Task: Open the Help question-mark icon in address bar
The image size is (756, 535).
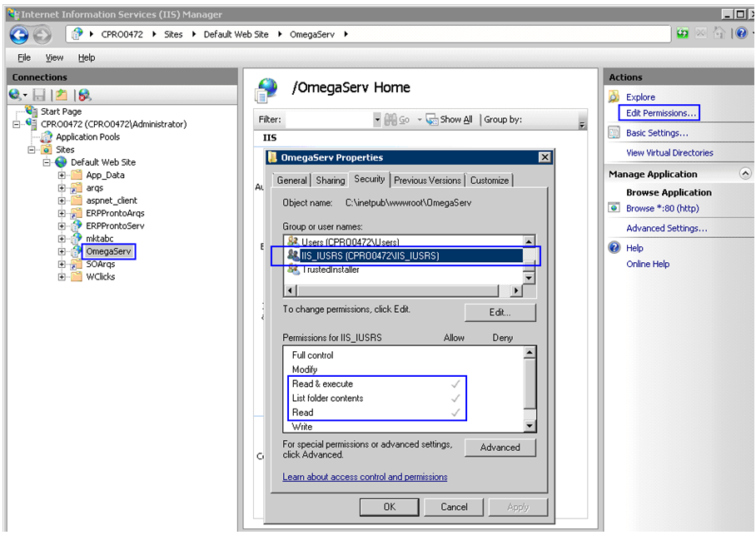Action: click(x=742, y=33)
